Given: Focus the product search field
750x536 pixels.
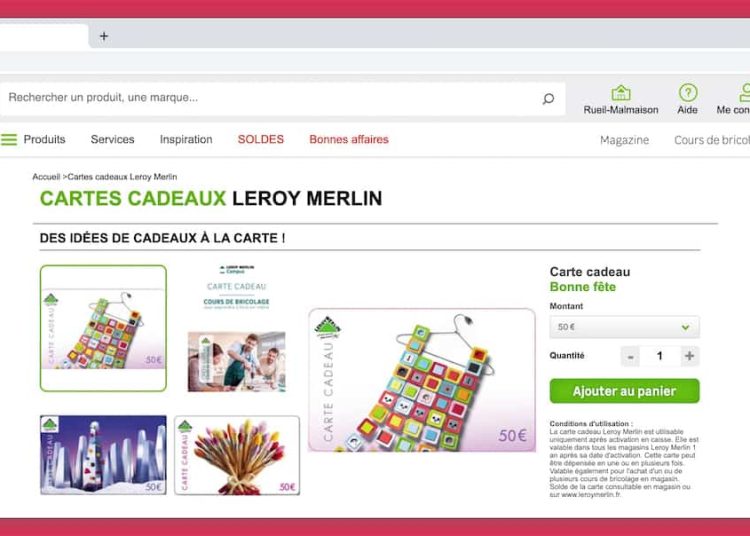Looking at the screenshot, I should coord(273,98).
